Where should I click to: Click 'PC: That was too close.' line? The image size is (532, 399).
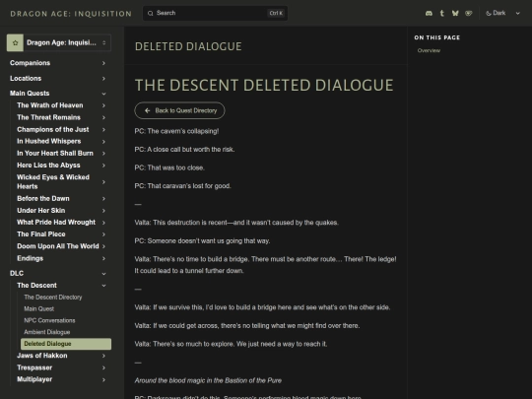coord(169,167)
